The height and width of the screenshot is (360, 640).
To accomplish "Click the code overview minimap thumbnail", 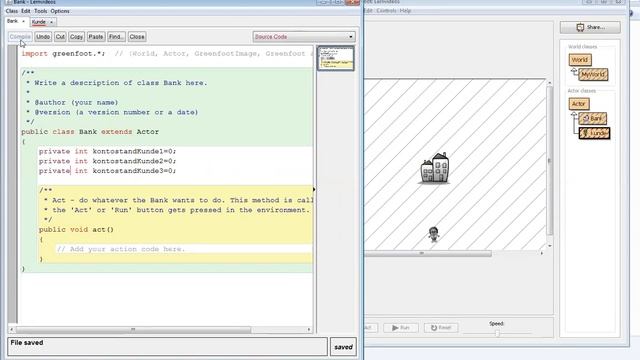I will pos(336,58).
